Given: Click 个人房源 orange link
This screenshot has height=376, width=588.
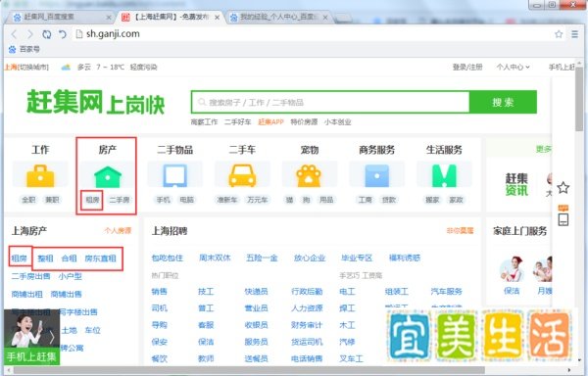Looking at the screenshot, I should pyautogui.click(x=118, y=230).
